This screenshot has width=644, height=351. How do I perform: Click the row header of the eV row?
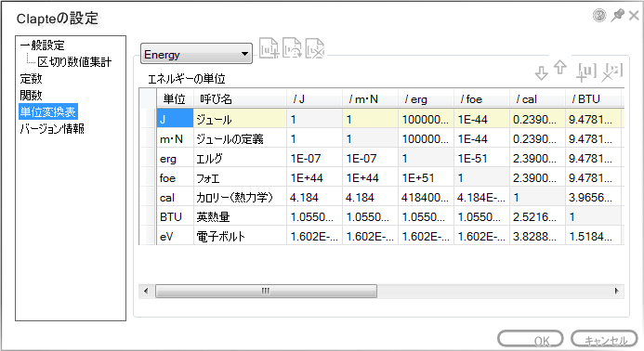click(x=148, y=236)
